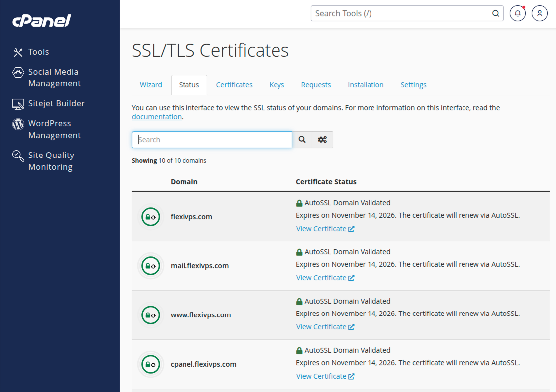
Task: Click the lock status icon for www.flexivps.com
Action: (150, 315)
